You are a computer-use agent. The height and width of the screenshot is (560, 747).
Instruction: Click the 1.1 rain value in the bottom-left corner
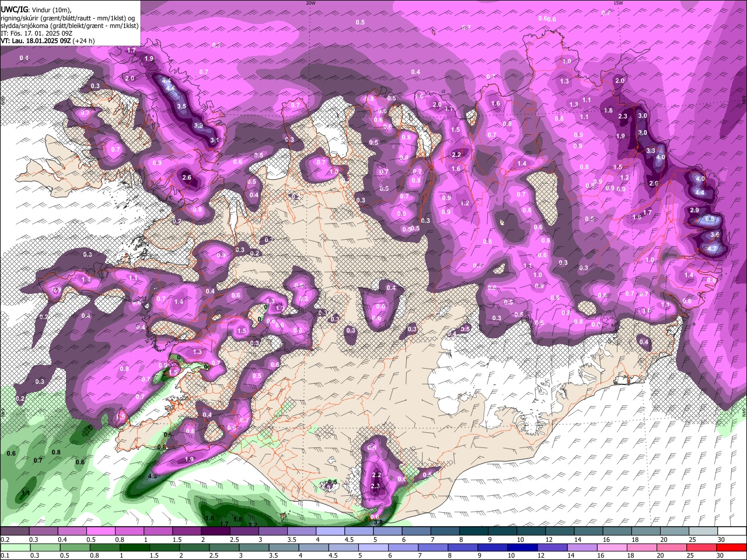(x=25, y=494)
